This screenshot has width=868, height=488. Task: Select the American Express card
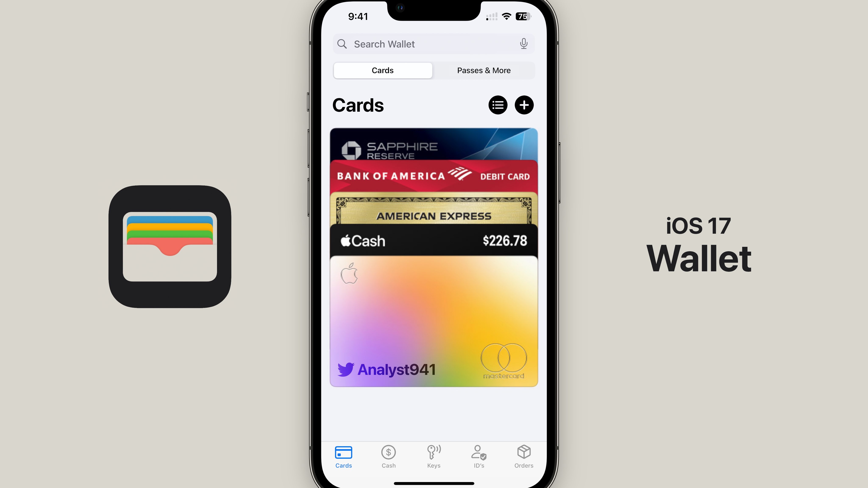coord(433,216)
